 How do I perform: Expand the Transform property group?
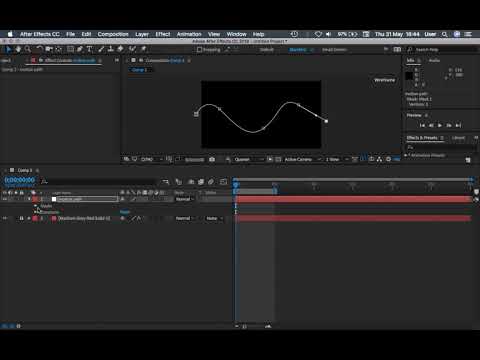[x=35, y=212]
